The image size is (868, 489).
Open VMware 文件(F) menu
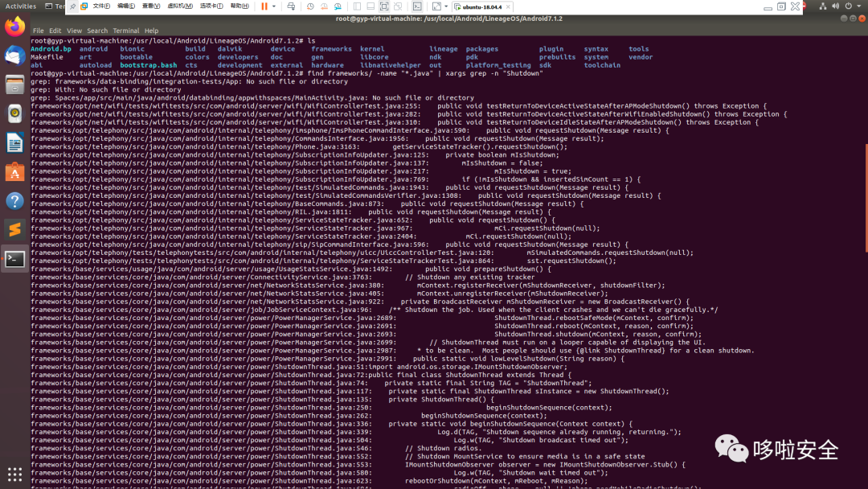[101, 6]
